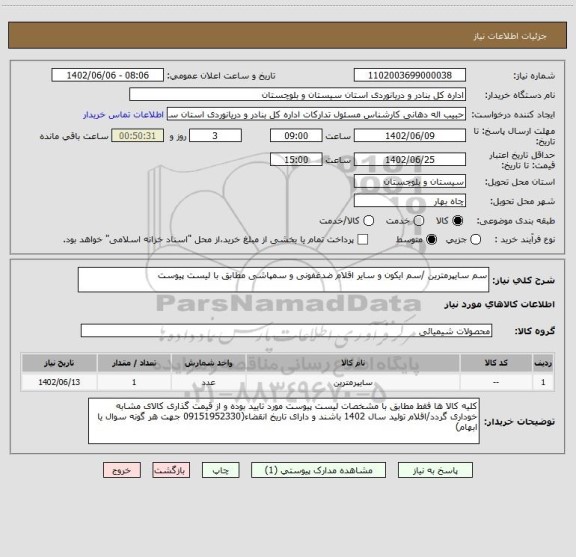Toggle the اسناد خزانه اسلامی payment checkbox

363,240
